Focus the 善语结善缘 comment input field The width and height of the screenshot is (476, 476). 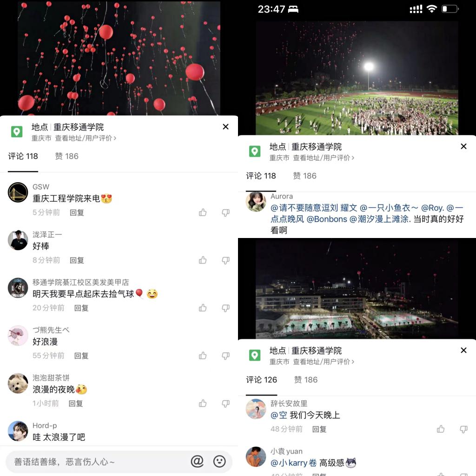(97, 462)
